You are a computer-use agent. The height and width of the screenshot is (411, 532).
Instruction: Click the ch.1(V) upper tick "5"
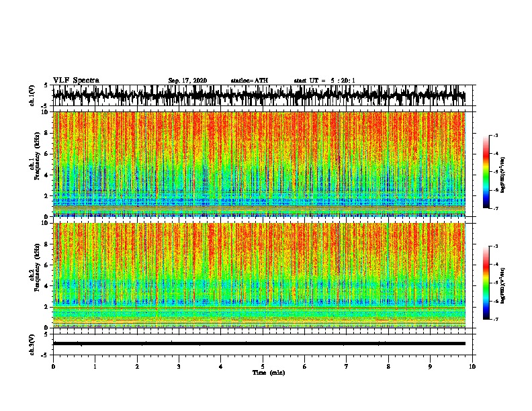tap(46, 85)
